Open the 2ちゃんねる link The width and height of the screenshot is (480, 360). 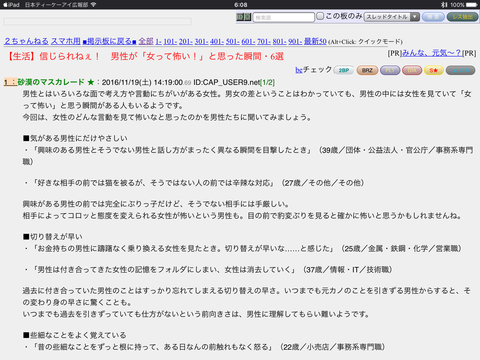click(26, 41)
